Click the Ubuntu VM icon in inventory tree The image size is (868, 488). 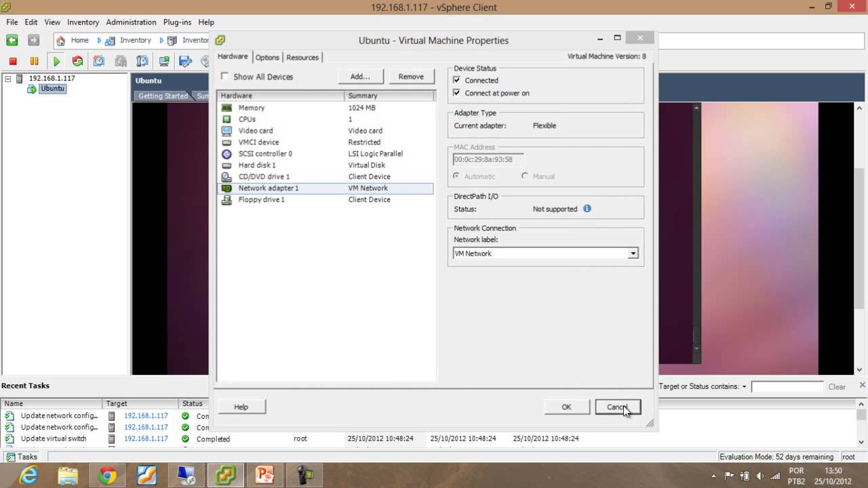[32, 89]
